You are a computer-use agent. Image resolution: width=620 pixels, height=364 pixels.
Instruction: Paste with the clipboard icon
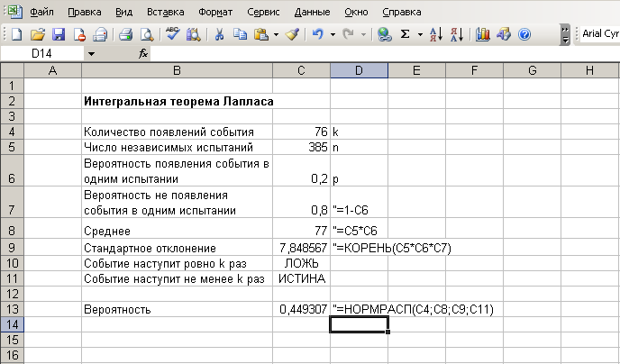[x=261, y=34]
